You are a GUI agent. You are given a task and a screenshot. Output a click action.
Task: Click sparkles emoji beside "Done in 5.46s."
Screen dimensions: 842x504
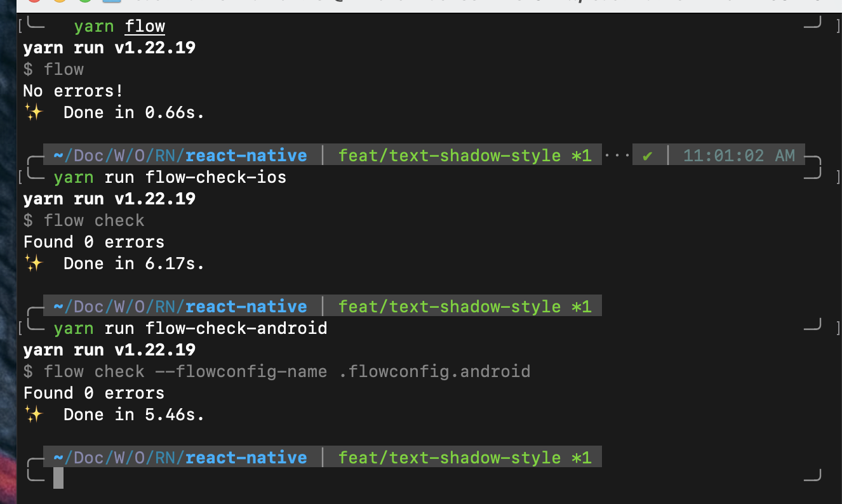tap(33, 414)
